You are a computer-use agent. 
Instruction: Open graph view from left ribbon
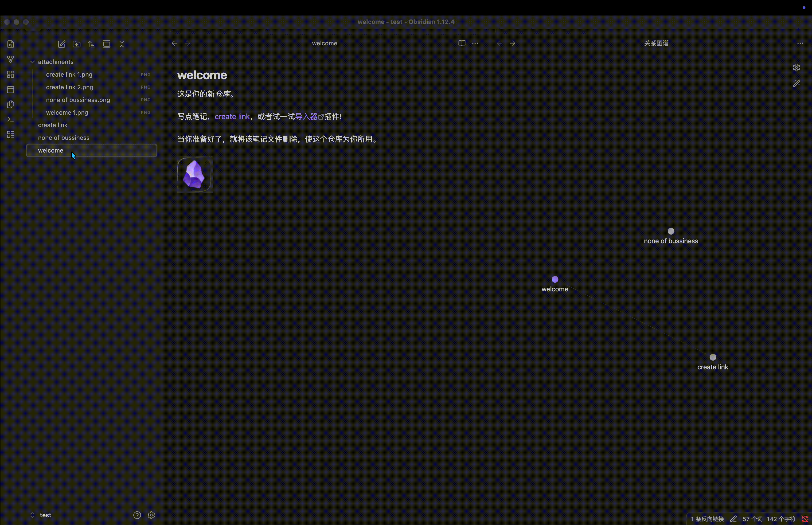click(x=11, y=59)
